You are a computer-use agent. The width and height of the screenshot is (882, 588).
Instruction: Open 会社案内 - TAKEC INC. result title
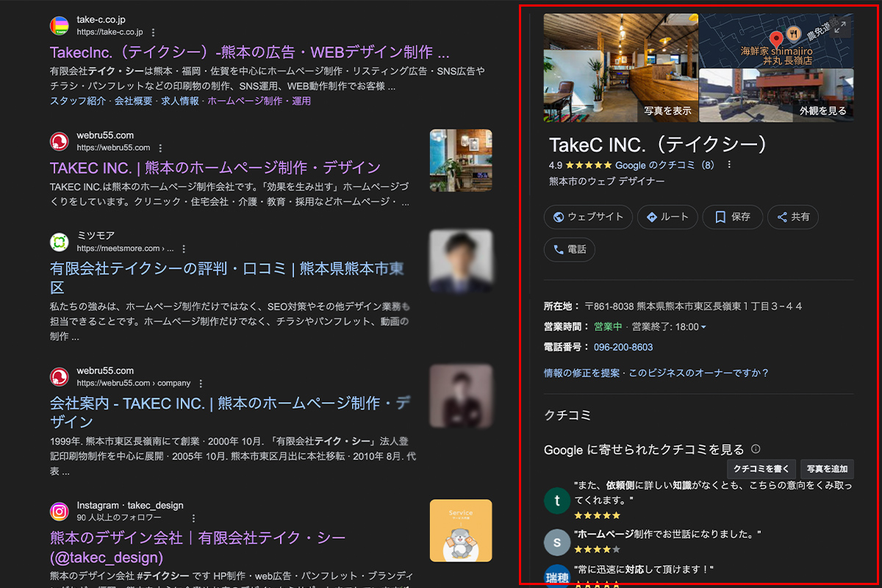point(230,412)
